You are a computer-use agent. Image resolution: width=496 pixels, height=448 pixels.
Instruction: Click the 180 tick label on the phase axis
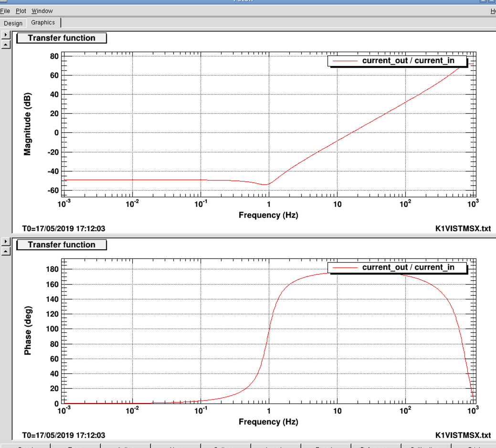[52, 269]
